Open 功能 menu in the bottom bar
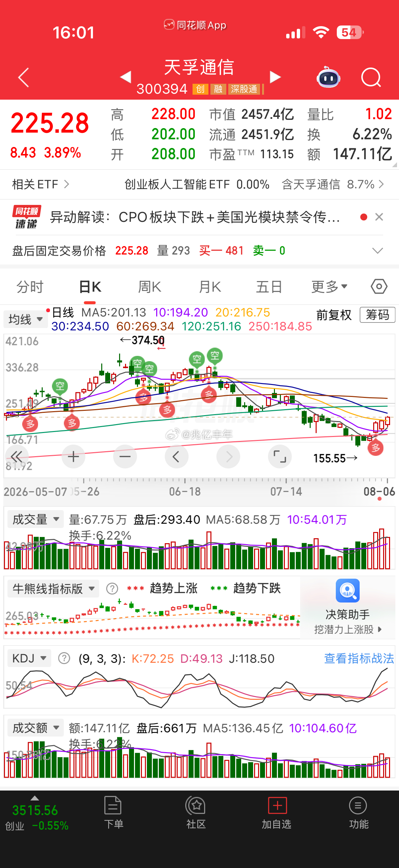Image resolution: width=399 pixels, height=868 pixels. point(358,813)
